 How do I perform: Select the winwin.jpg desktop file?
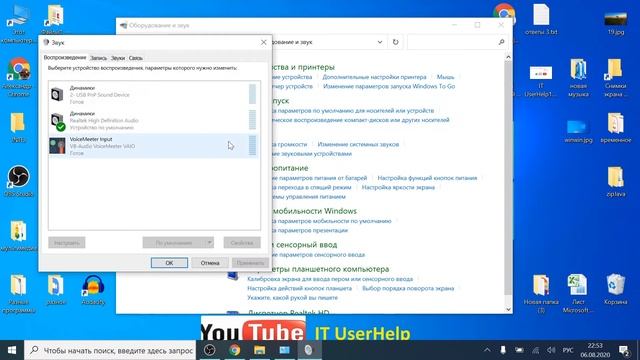tap(578, 131)
